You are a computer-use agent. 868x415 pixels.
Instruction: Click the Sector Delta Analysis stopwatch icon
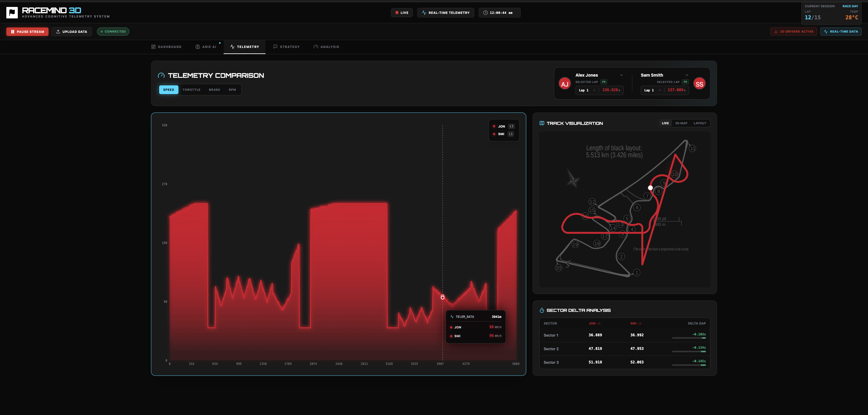click(542, 310)
